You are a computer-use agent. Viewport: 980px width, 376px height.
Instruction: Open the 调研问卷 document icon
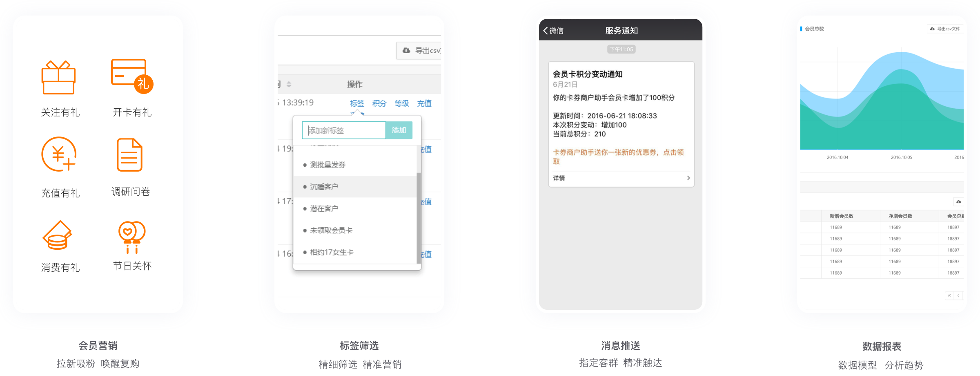pyautogui.click(x=129, y=155)
